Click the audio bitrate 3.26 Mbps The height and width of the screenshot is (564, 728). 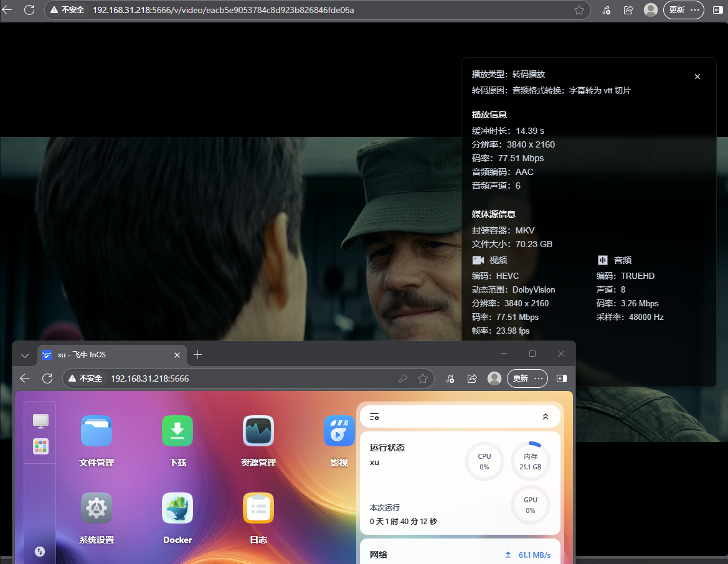click(640, 303)
